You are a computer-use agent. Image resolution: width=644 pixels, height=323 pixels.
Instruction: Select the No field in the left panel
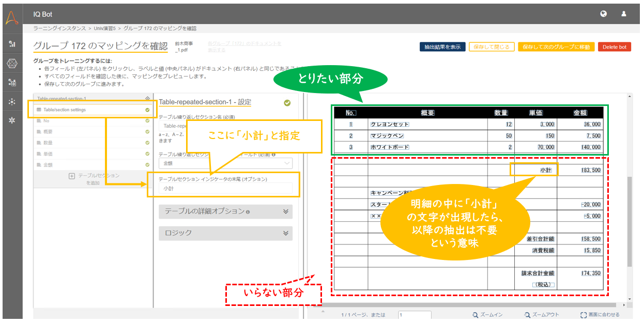click(x=93, y=121)
